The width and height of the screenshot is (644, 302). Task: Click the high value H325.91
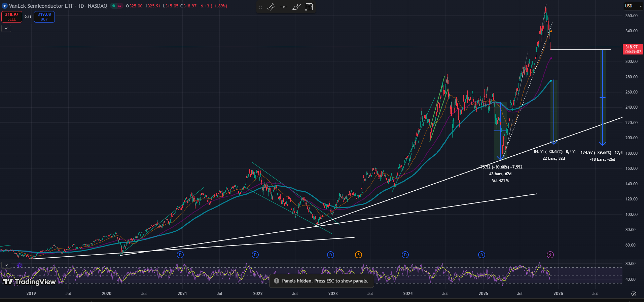[152, 6]
